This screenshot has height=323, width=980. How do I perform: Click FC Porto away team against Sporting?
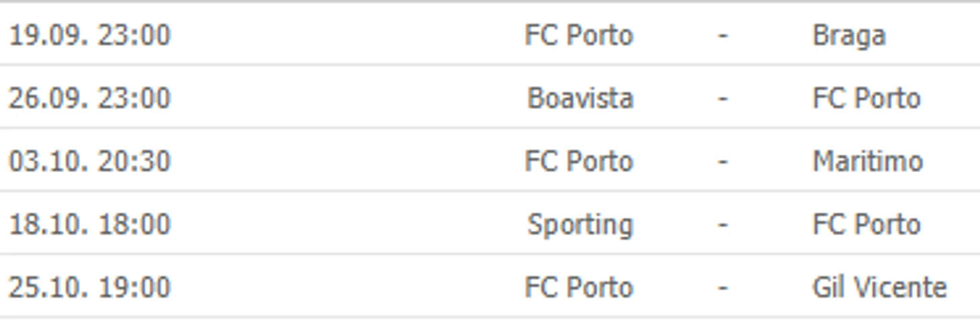coord(866,224)
